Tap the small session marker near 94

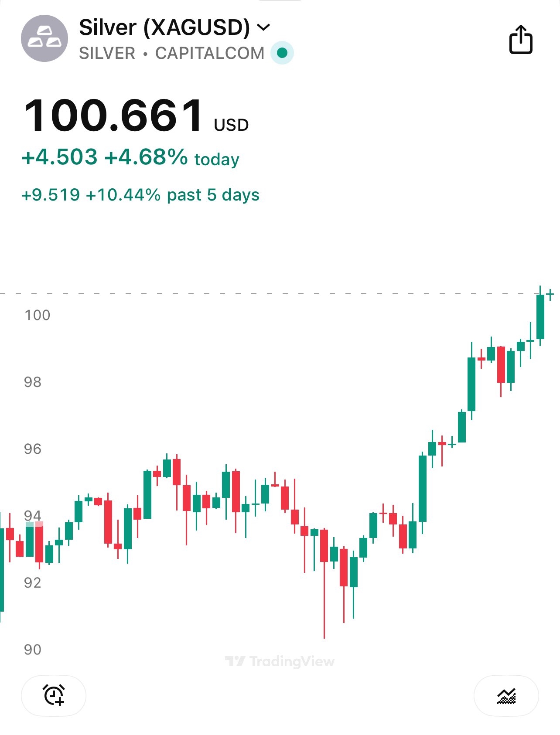(34, 524)
